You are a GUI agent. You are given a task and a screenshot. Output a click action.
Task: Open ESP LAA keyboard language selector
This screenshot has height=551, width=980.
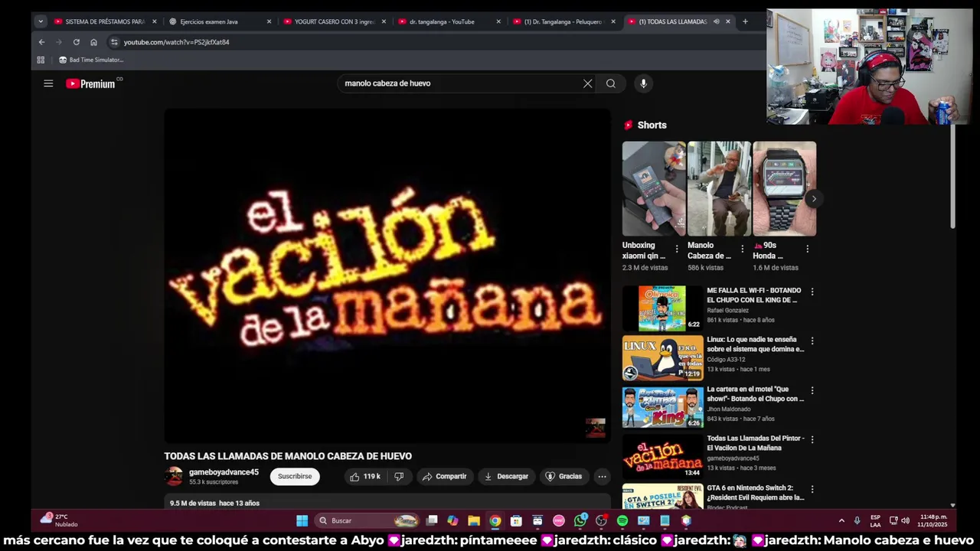point(875,520)
